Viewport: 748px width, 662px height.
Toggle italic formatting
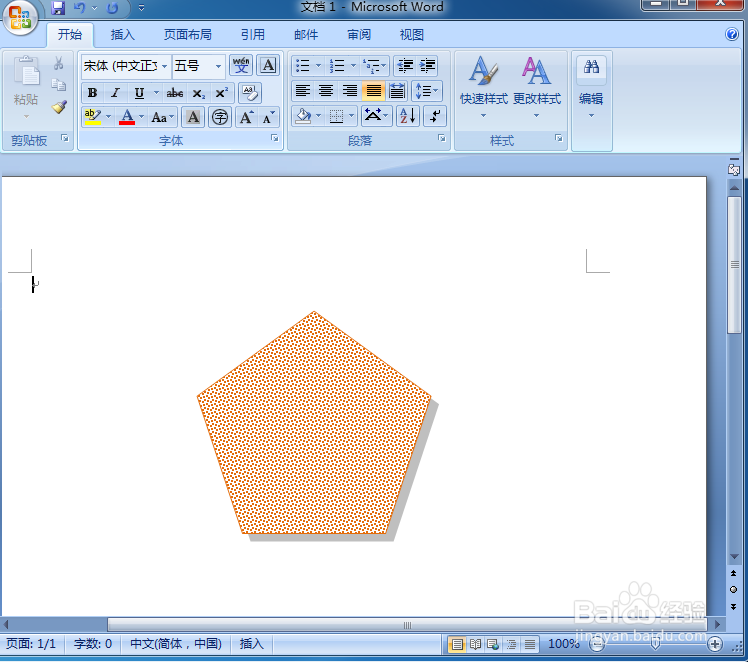click(115, 93)
